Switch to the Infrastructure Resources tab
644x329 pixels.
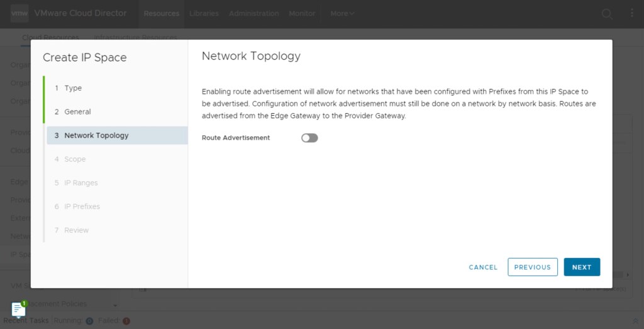click(x=135, y=37)
